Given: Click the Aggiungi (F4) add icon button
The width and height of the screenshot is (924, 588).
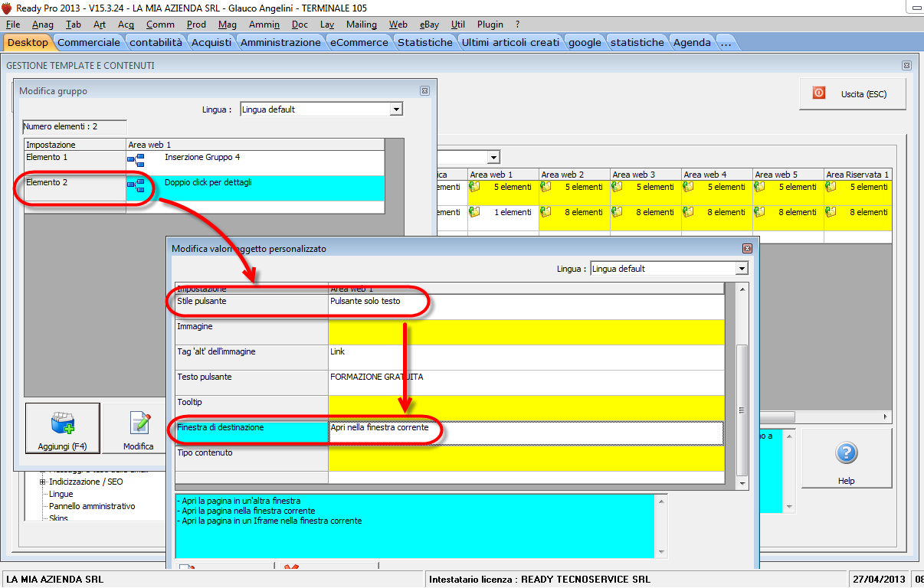Looking at the screenshot, I should (62, 423).
